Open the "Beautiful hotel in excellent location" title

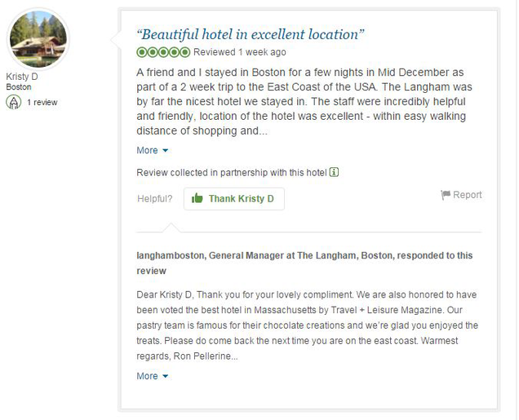tap(251, 34)
